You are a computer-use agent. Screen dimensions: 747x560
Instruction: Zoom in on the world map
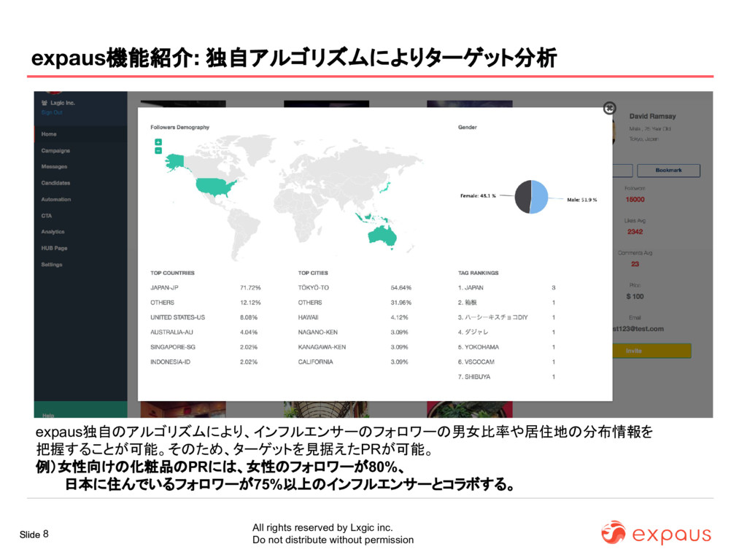[158, 142]
